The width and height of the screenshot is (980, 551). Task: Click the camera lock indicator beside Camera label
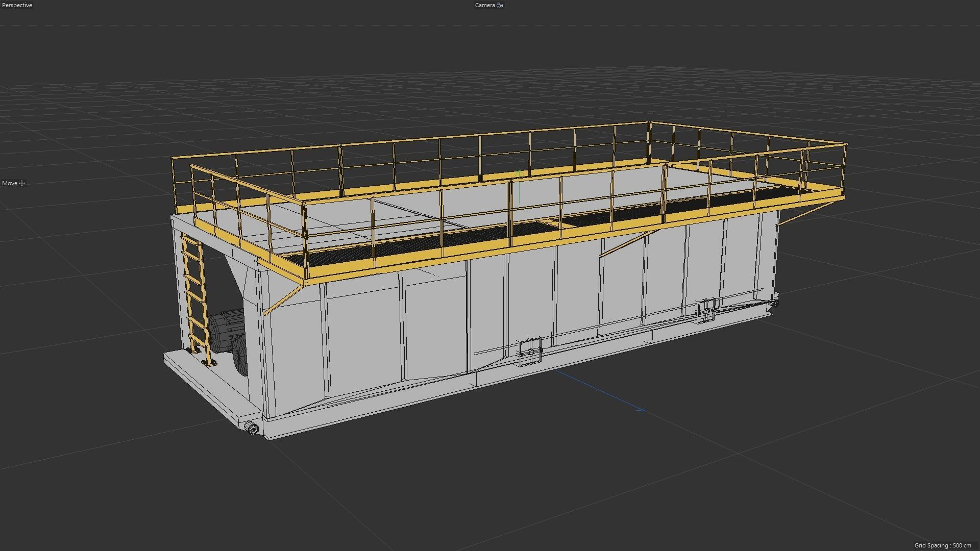(x=499, y=5)
